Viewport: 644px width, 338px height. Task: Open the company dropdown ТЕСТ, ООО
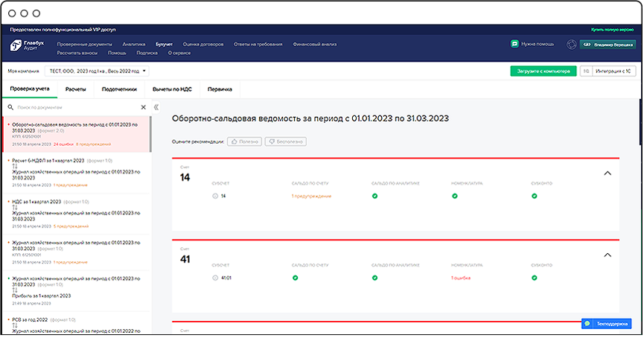point(97,71)
